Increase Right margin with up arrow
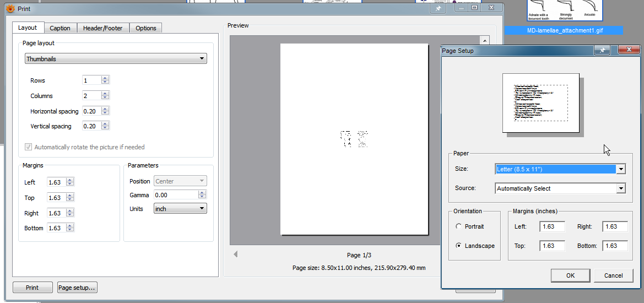Screen dimensions: 644x303 (x=70, y=210)
